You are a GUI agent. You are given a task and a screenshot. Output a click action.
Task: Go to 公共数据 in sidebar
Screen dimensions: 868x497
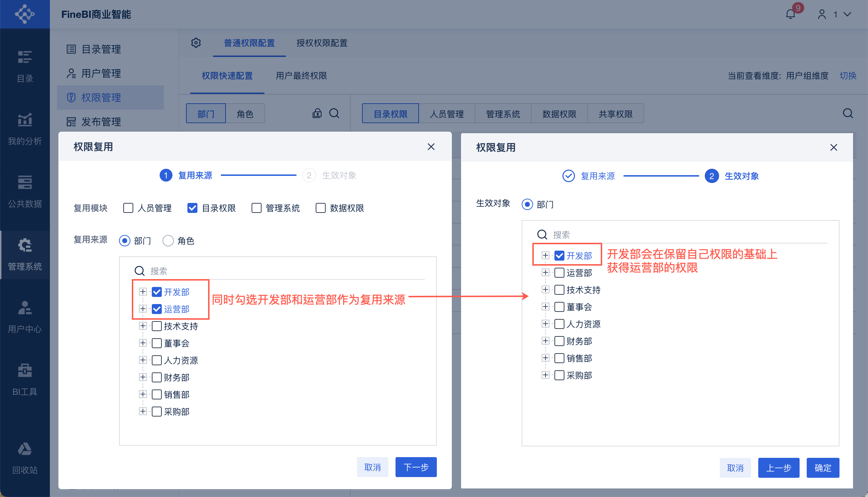tap(25, 192)
